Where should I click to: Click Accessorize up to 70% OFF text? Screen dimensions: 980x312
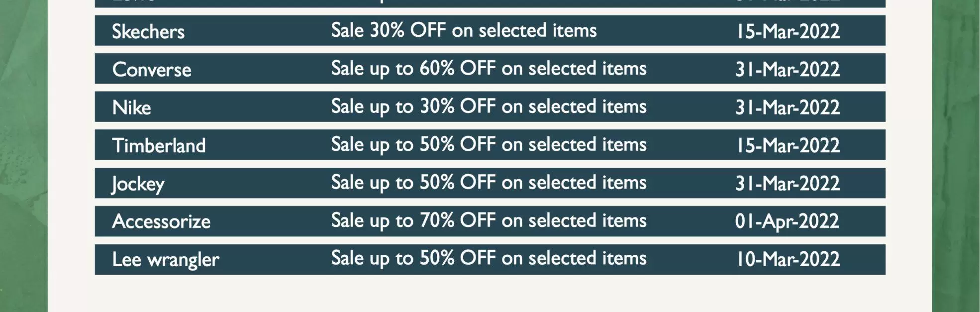click(489, 220)
